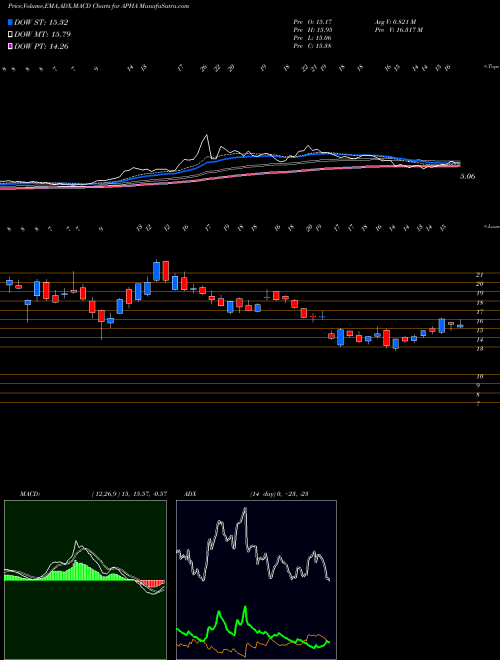Click the price axis label 20
Viewport: 500px width, 660px height.
479,284
